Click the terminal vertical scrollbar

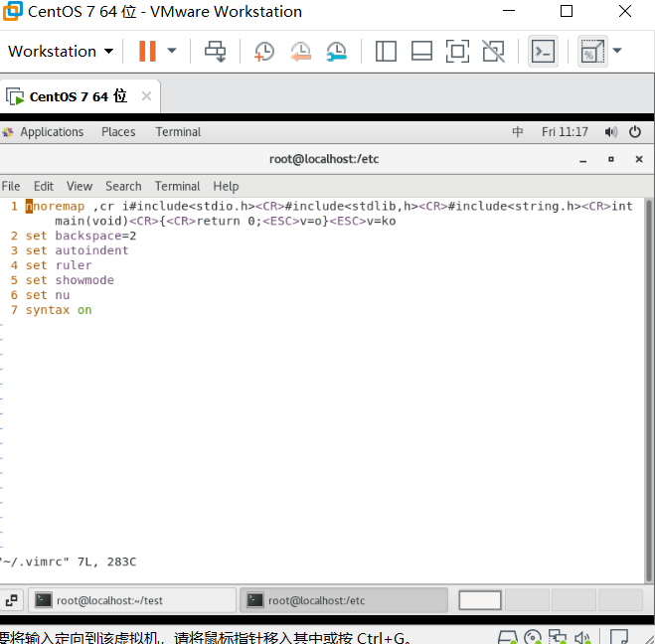pyautogui.click(x=649, y=391)
